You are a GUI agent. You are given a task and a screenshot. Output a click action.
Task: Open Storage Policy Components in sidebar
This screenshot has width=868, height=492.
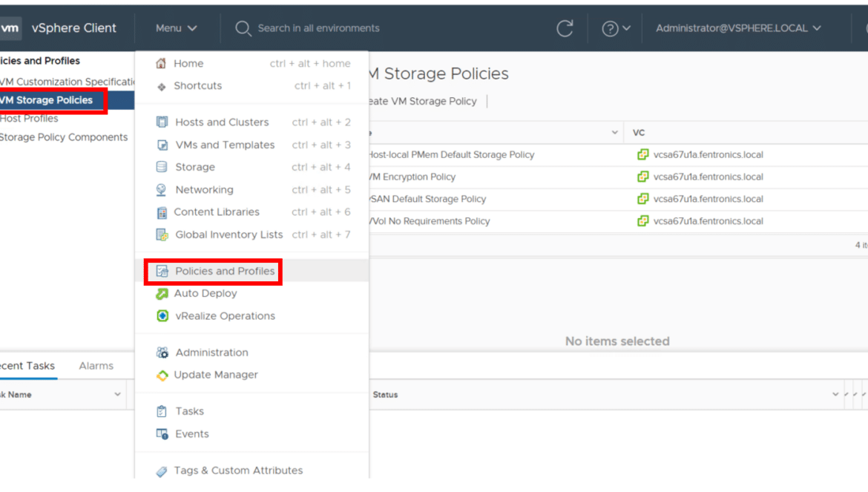point(64,137)
